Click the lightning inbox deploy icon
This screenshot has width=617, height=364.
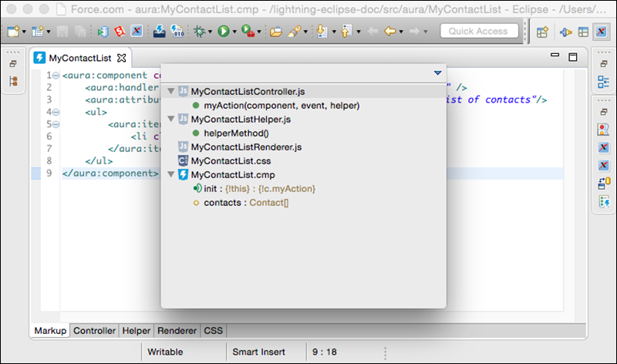(159, 31)
